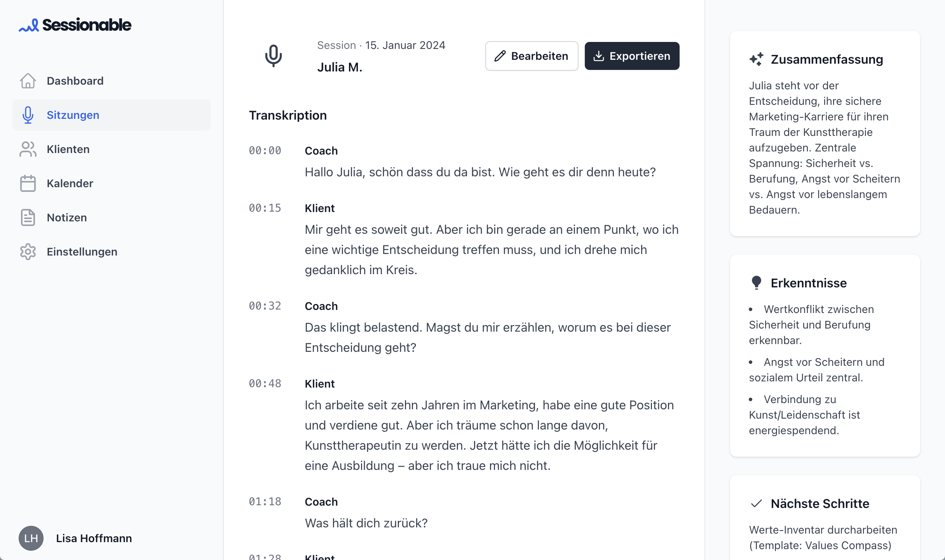The width and height of the screenshot is (945, 560).
Task: Click the Dashboard house icon
Action: 28,81
